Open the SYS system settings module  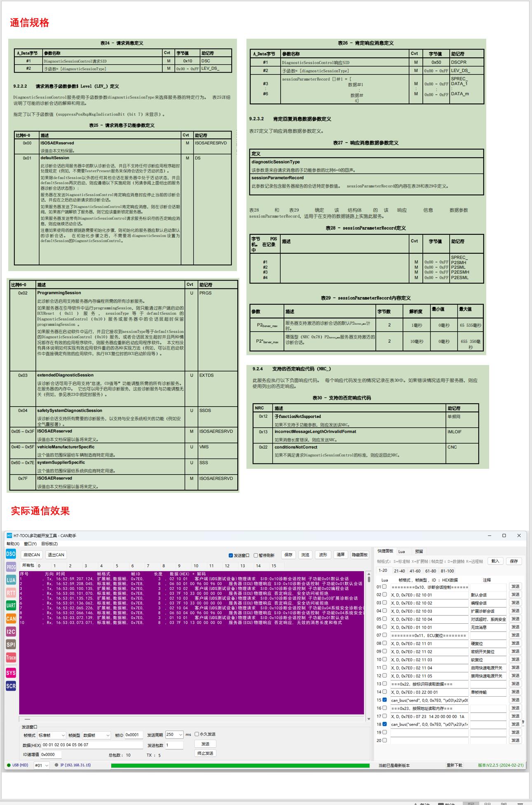click(11, 673)
